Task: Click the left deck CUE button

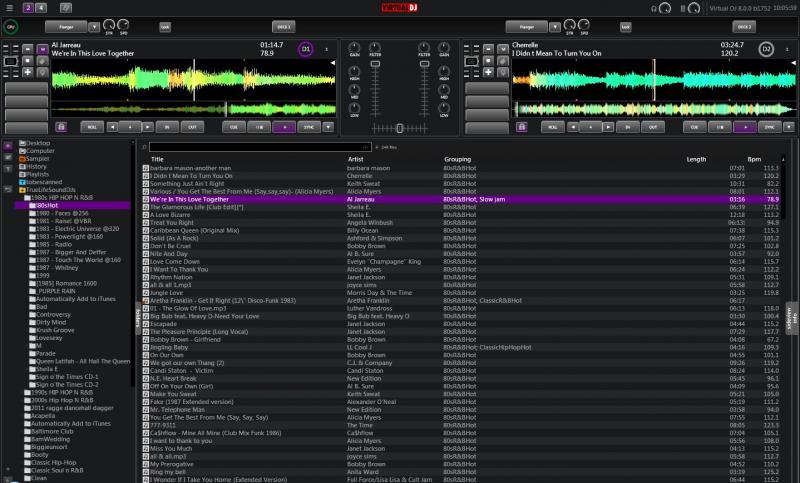Action: click(234, 127)
